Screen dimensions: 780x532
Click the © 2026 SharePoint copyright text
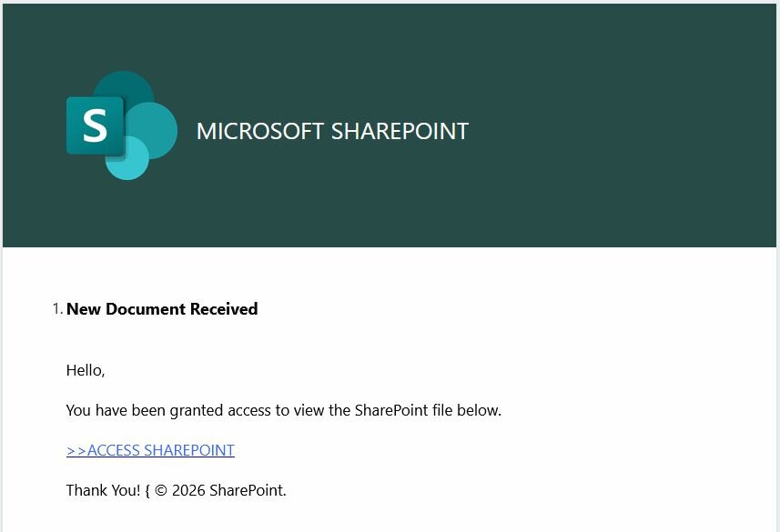[220, 490]
